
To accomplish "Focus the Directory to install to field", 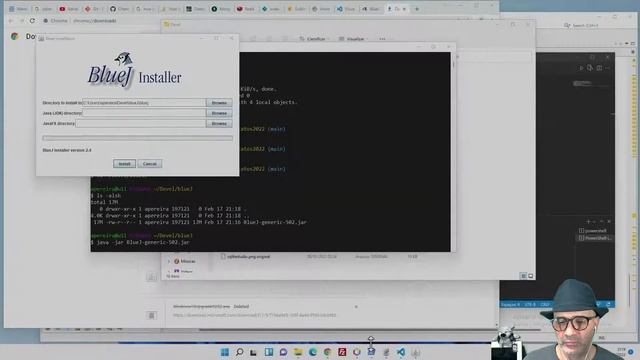I will point(144,103).
